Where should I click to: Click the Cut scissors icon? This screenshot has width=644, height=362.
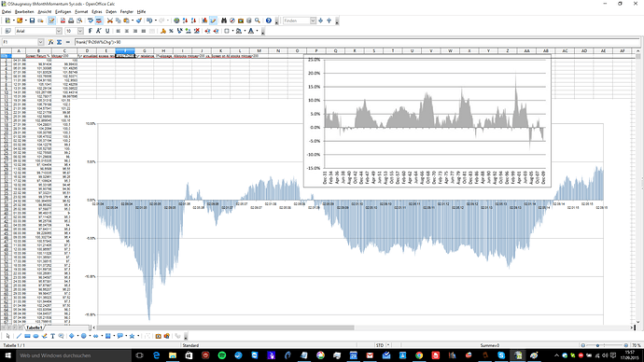tap(109, 21)
